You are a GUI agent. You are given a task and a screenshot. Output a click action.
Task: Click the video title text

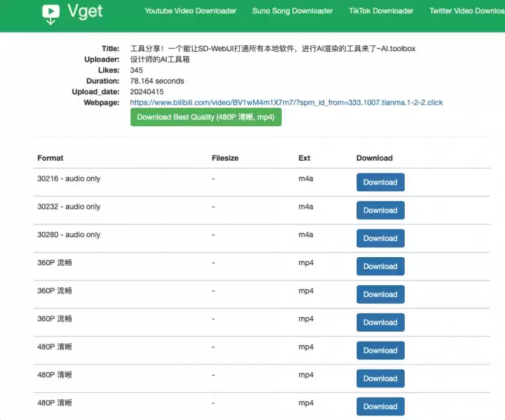coord(272,49)
